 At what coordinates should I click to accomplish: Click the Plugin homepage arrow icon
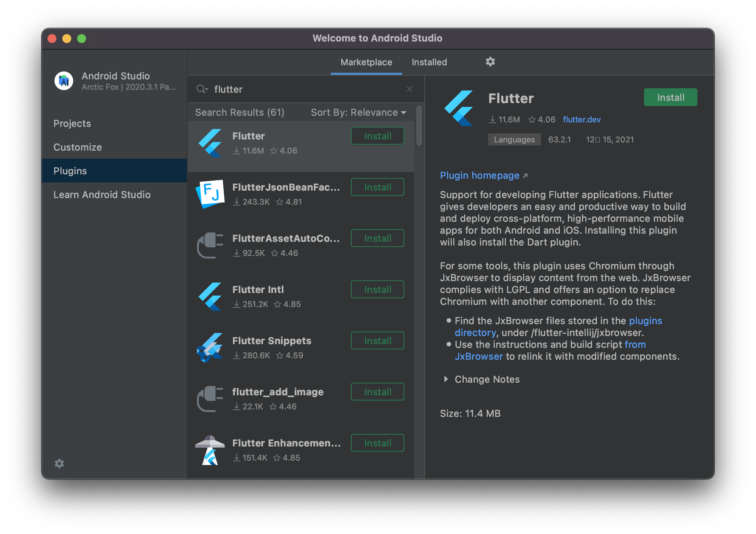tap(525, 176)
